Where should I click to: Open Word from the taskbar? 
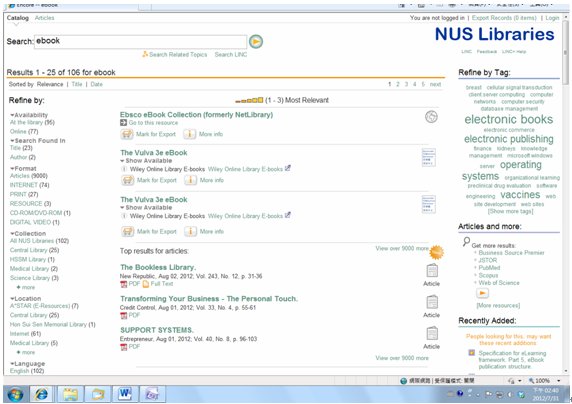pyautogui.click(x=125, y=395)
